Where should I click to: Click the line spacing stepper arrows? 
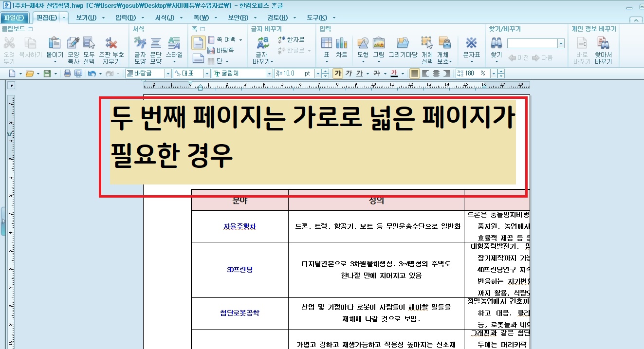(x=501, y=73)
